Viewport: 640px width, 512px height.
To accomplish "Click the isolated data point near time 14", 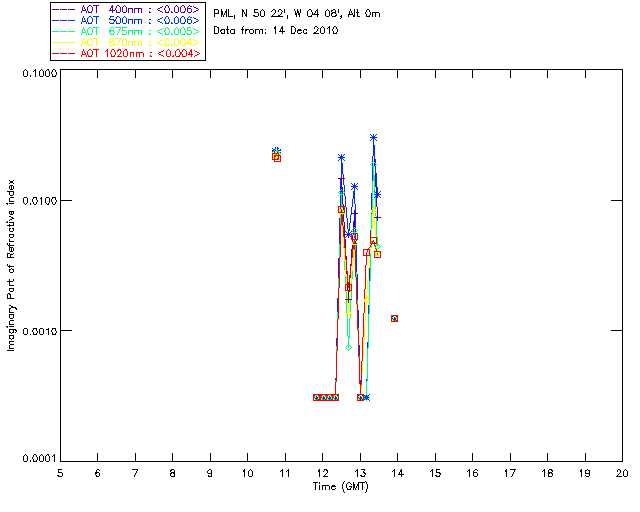I will click(394, 318).
